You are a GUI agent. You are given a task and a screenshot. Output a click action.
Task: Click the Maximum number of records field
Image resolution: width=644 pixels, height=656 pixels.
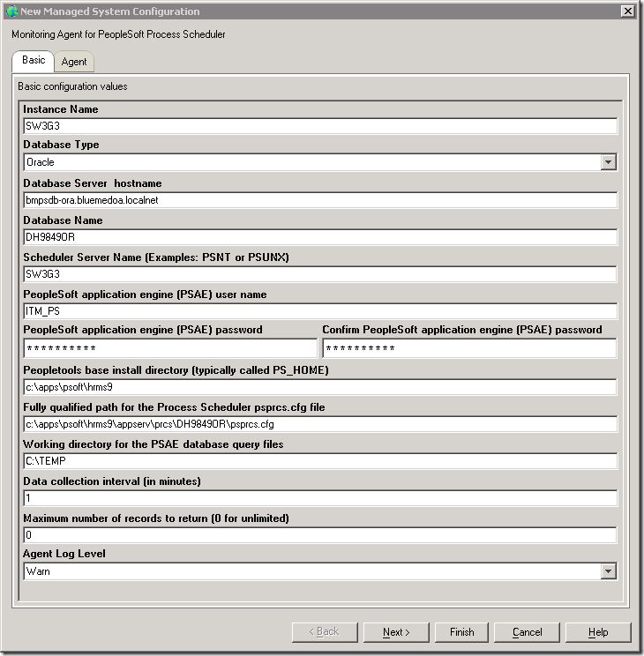320,535
